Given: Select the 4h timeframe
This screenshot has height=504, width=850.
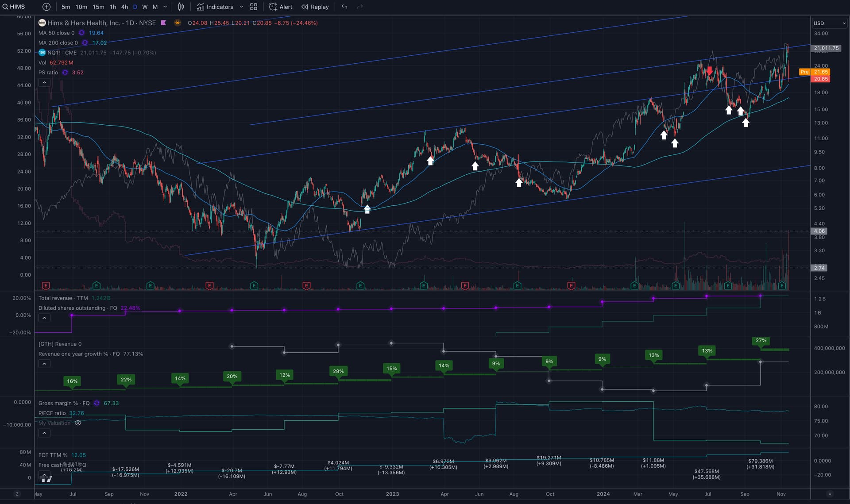Looking at the screenshot, I should click(124, 7).
